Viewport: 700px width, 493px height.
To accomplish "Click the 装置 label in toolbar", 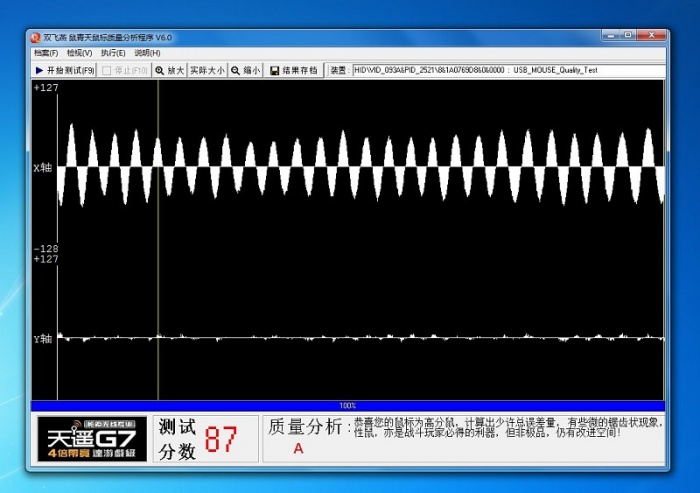I will pos(338,71).
